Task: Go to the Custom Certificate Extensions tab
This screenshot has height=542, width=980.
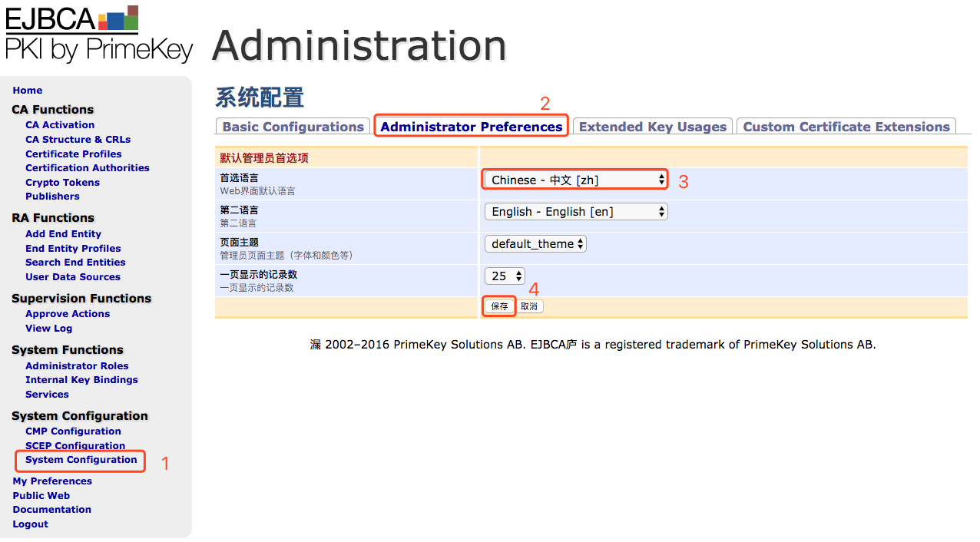Action: pos(846,127)
